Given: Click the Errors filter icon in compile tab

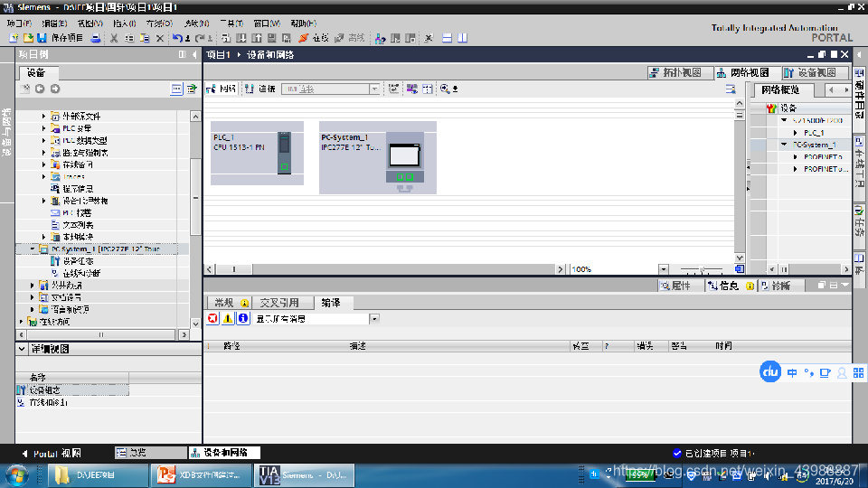Looking at the screenshot, I should 212,318.
